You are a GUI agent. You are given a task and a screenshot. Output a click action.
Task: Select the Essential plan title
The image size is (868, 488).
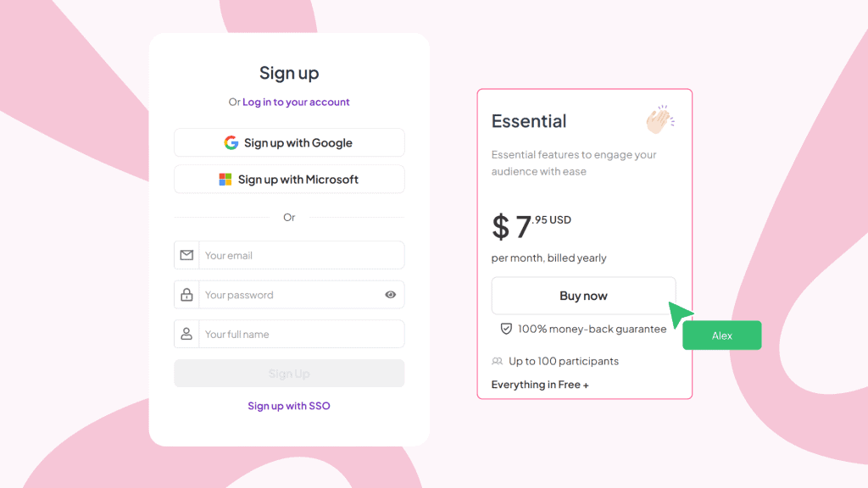(x=529, y=121)
